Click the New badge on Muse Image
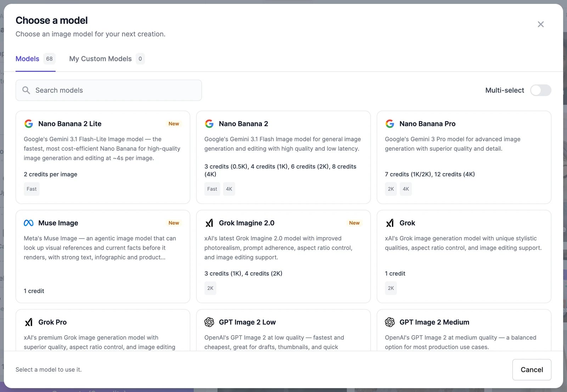The height and width of the screenshot is (392, 567). 174,223
